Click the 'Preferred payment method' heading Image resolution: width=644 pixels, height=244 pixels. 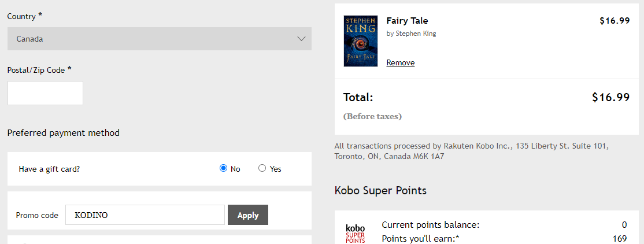[63, 132]
